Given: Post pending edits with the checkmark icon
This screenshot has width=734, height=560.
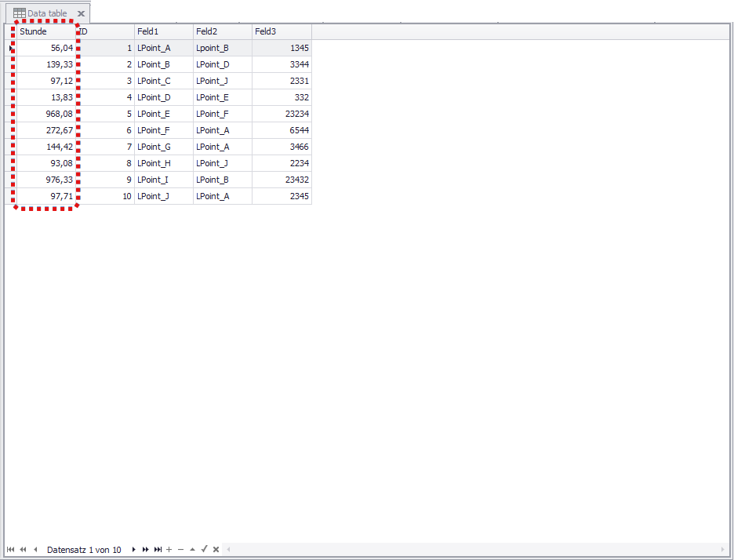Looking at the screenshot, I should click(204, 549).
